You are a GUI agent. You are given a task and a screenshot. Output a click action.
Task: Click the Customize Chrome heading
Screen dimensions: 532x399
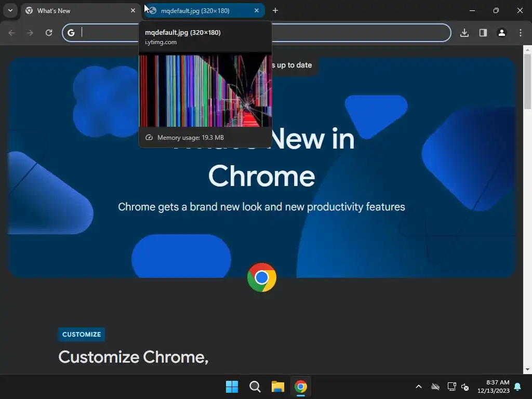[x=134, y=357]
